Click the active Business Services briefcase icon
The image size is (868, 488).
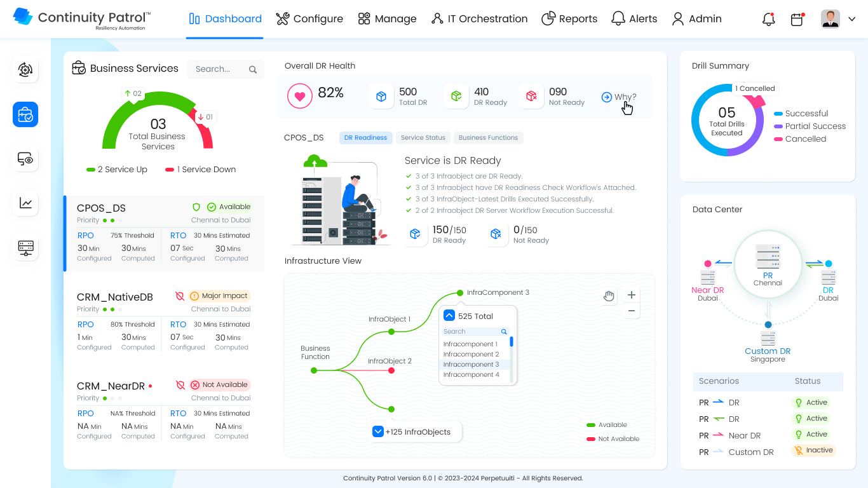pyautogui.click(x=25, y=114)
